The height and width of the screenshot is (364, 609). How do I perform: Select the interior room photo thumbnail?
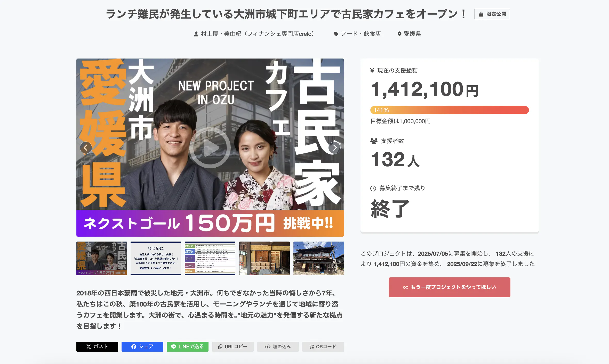pyautogui.click(x=264, y=258)
